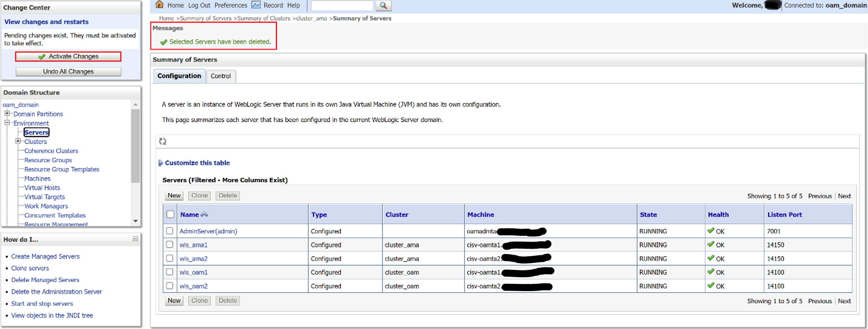The image size is (868, 329).
Task: Click the Domain Structure scrollbar thumb
Action: [135, 145]
